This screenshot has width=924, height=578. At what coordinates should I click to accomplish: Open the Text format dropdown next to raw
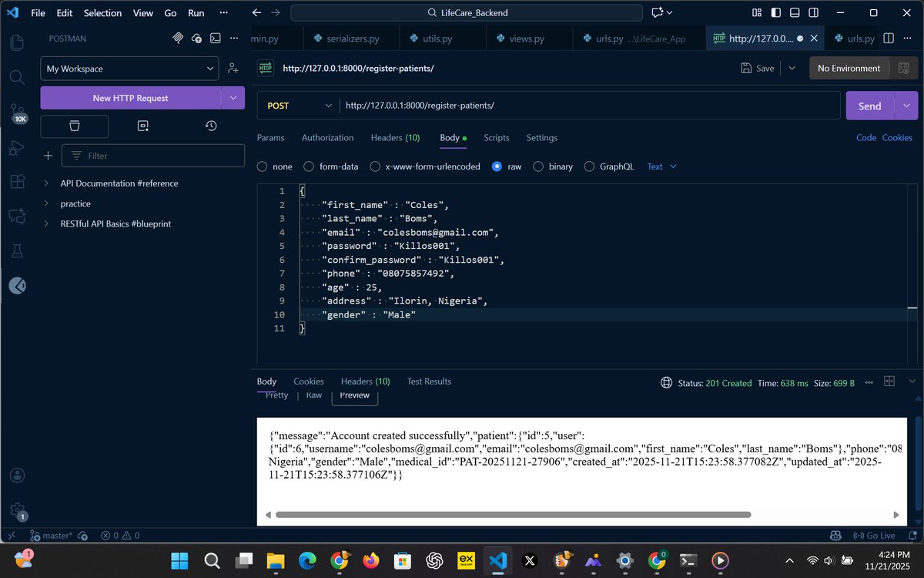(661, 166)
